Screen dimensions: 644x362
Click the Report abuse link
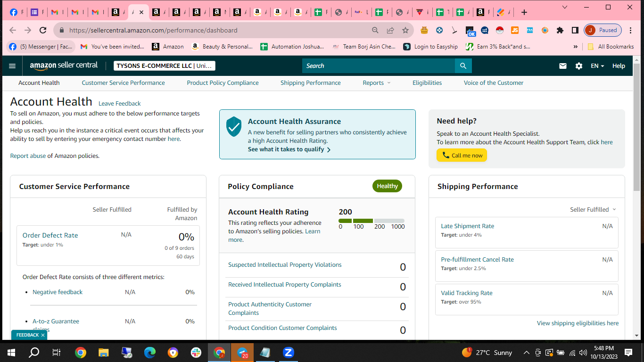[x=28, y=156]
